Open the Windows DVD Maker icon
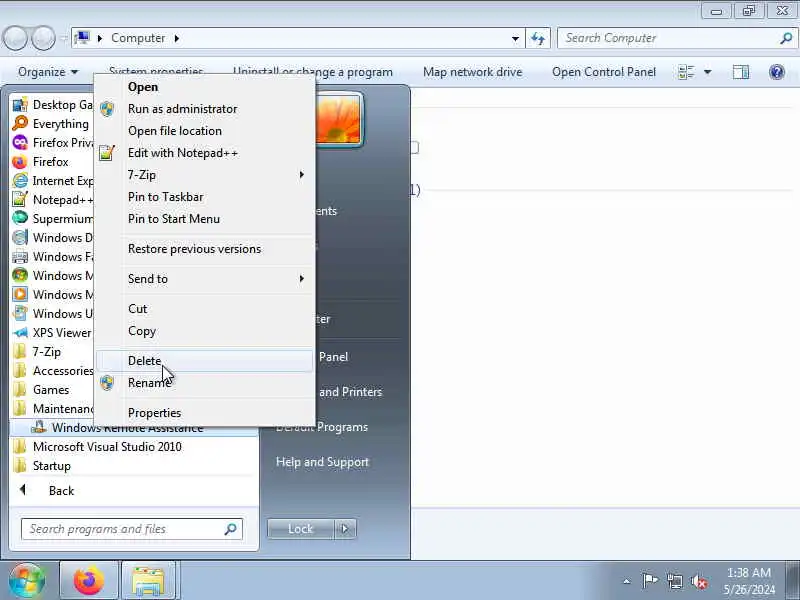 tap(20, 237)
